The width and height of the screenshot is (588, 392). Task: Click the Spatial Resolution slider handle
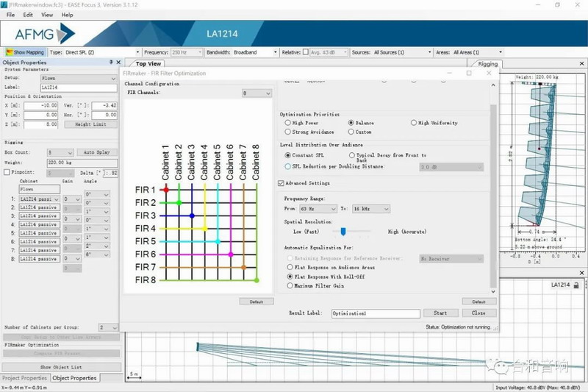343,232
